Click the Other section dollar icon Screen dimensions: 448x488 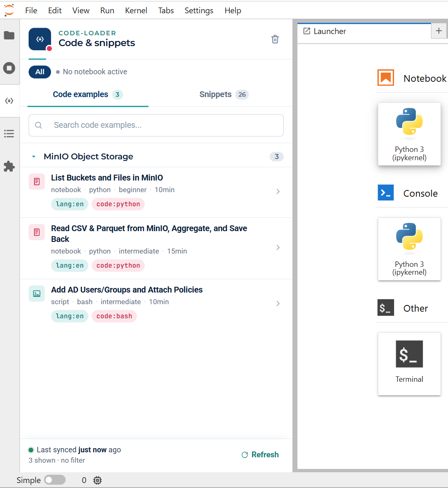tap(386, 307)
